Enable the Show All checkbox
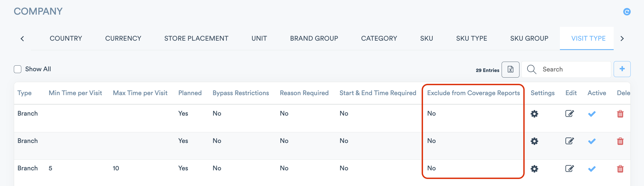 coord(18,69)
